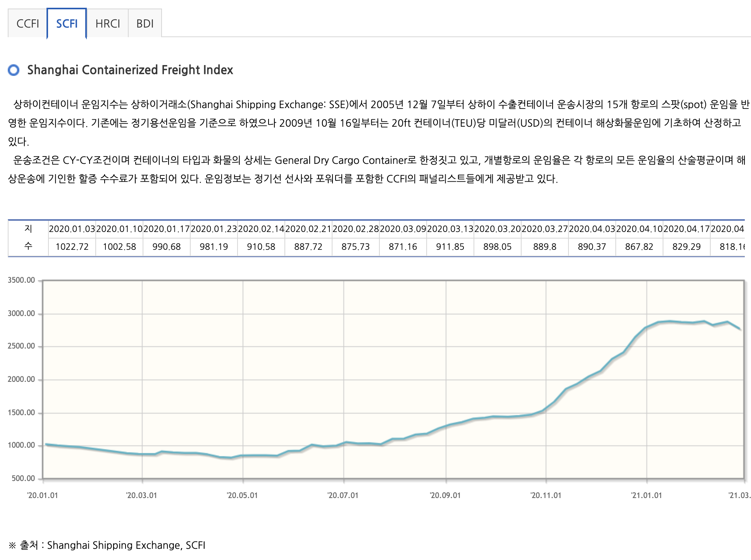
Task: Click the '21.01.01 x-axis marker
Action: [646, 495]
